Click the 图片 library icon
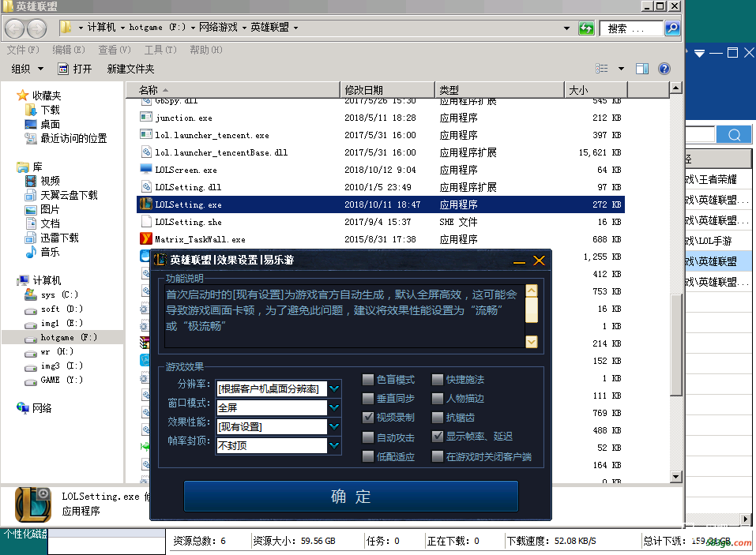The height and width of the screenshot is (555, 756). (31, 209)
